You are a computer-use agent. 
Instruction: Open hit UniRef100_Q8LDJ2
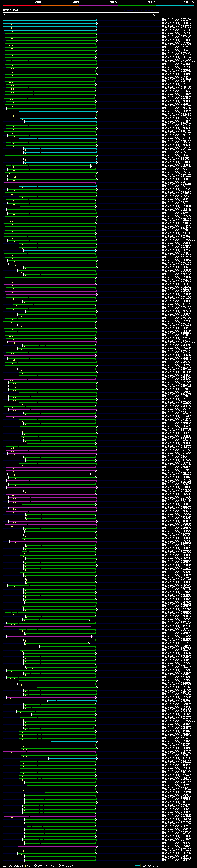pyautogui.click(x=177, y=23)
